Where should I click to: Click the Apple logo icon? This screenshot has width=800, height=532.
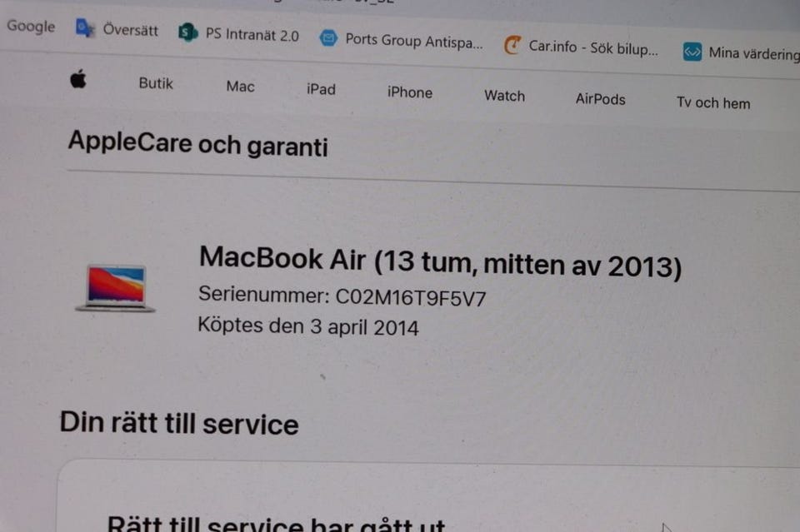[78, 79]
